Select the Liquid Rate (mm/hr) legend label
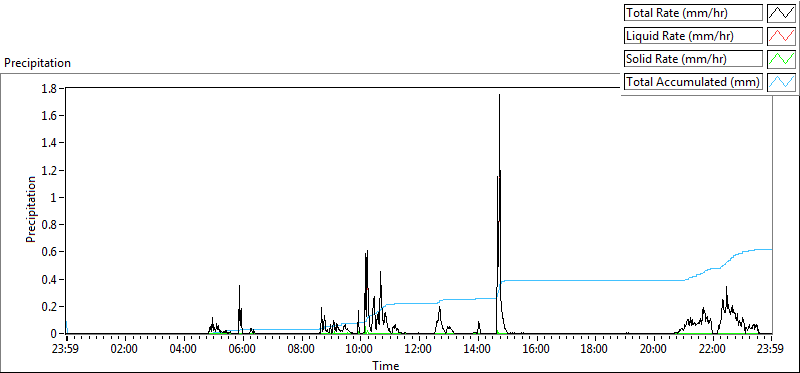The width and height of the screenshot is (800, 373). 693,36
